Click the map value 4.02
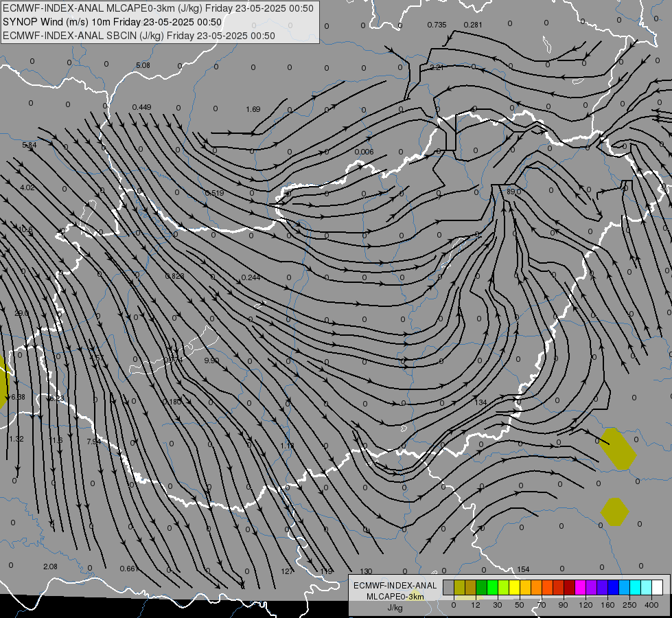672x618 pixels. (27, 187)
